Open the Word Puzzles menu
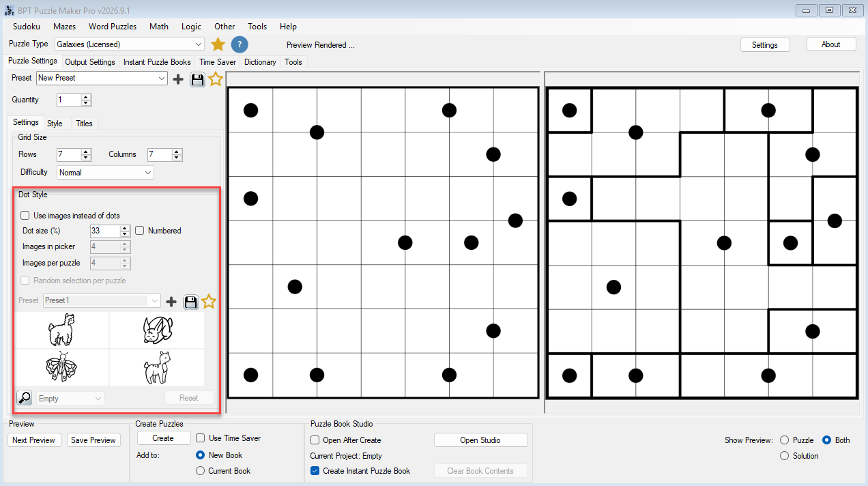Image resolution: width=868 pixels, height=486 pixels. (x=113, y=27)
